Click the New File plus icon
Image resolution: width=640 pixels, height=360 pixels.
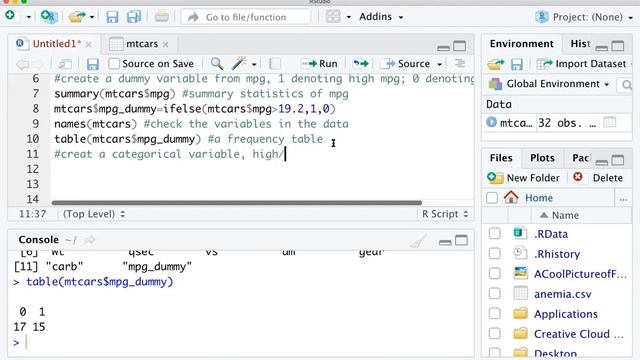[x=10, y=16]
